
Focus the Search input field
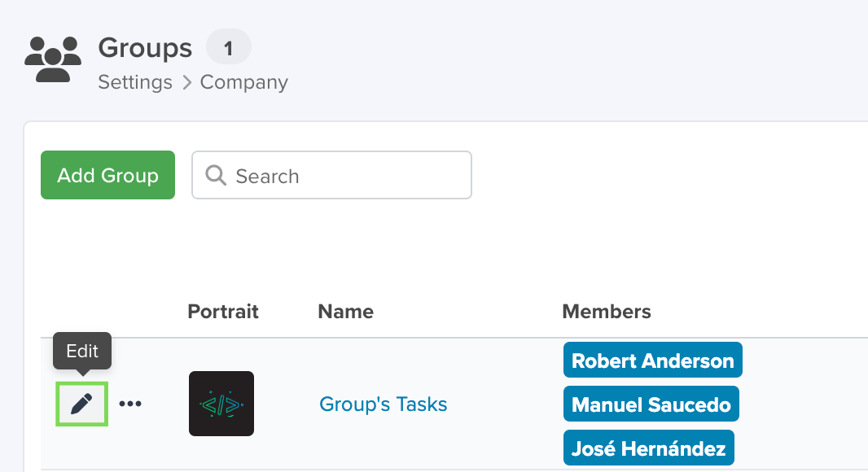(331, 175)
